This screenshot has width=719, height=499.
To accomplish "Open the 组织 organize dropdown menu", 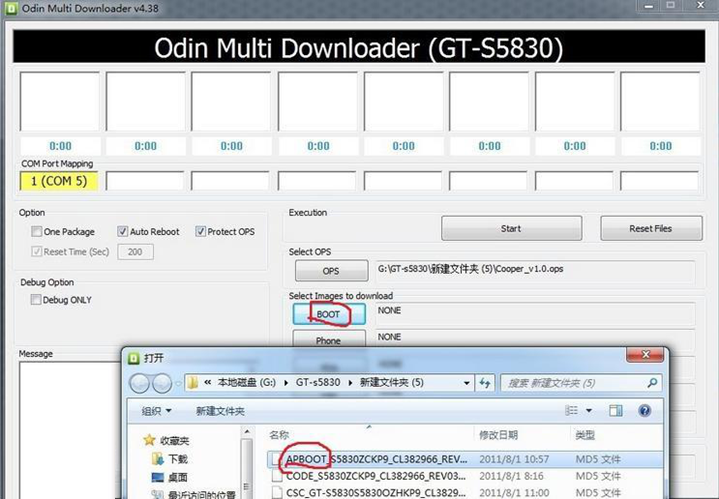I will pos(156,411).
